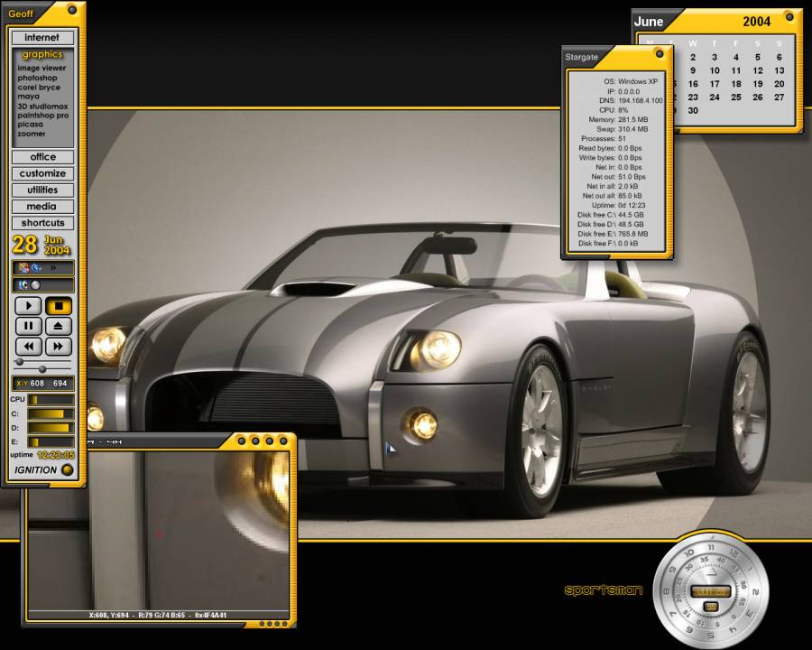This screenshot has height=650, width=812.
Task: Click the eject button
Action: 59,326
